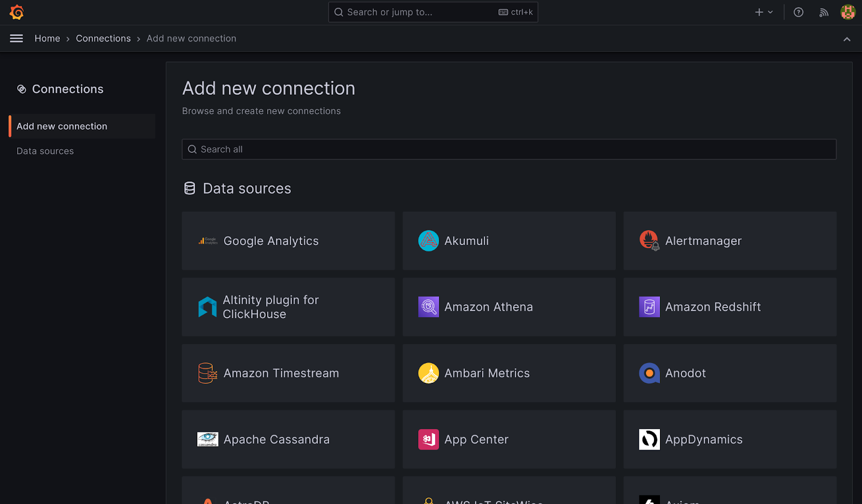Image resolution: width=862 pixels, height=504 pixels.
Task: Go to Connections breadcrumb
Action: pyautogui.click(x=103, y=38)
